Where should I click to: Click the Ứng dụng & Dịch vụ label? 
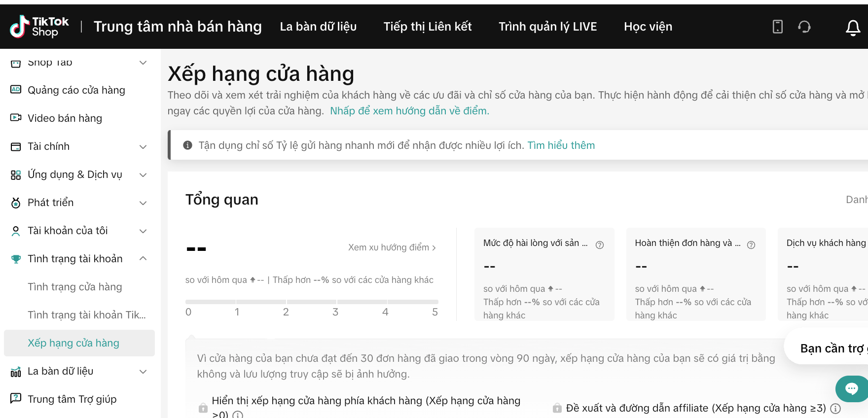point(75,174)
